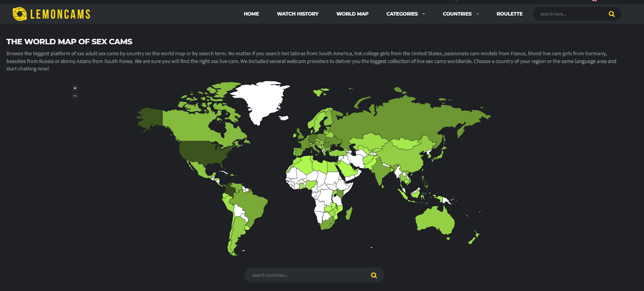Focus the 'search here...' header field
The width and height of the screenshot is (644, 291).
(572, 14)
